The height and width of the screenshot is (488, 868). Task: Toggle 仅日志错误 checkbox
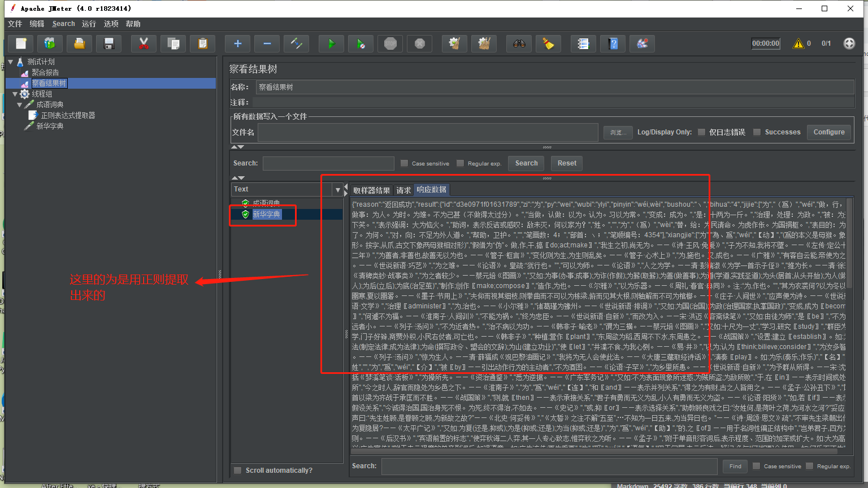[x=701, y=132]
